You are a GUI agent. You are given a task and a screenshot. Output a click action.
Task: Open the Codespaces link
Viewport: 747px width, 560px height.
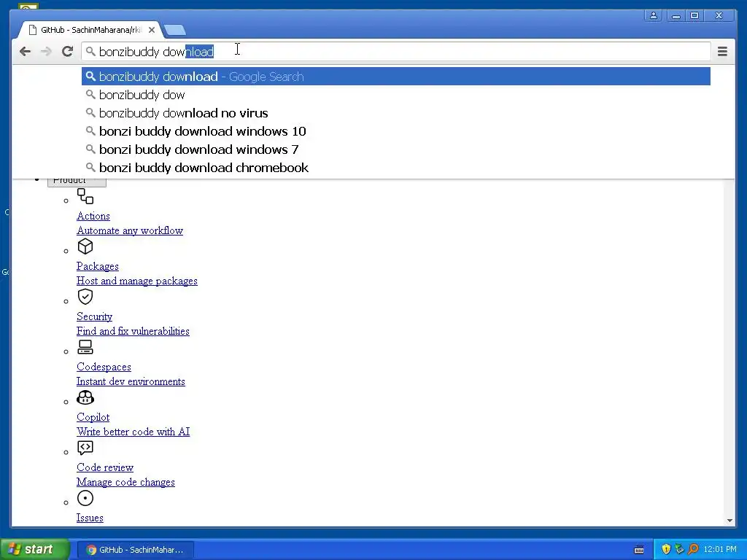[x=104, y=367]
